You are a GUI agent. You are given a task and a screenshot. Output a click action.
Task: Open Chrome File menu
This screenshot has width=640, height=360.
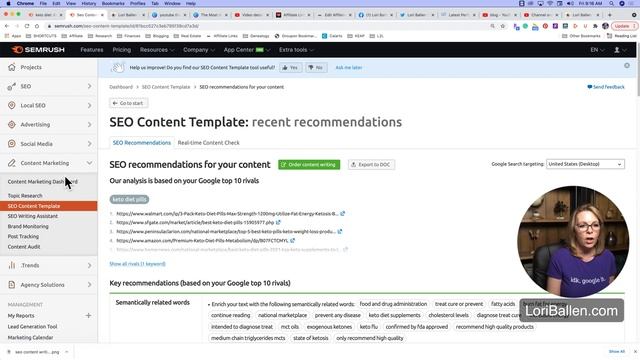[x=43, y=3]
